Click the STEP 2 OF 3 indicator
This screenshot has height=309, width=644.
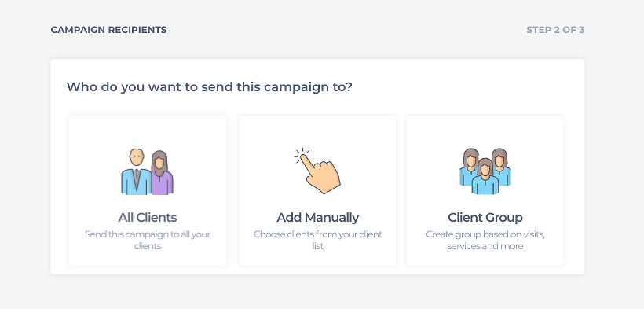555,30
